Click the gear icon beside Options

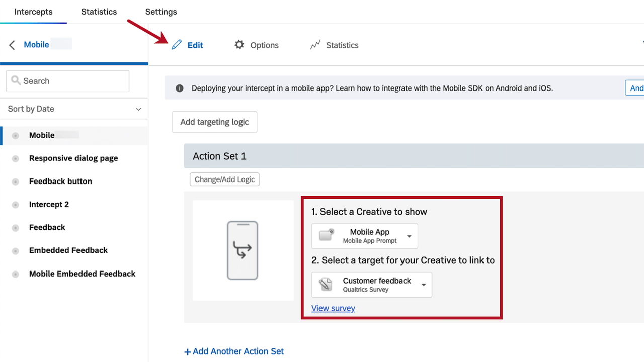(x=239, y=45)
